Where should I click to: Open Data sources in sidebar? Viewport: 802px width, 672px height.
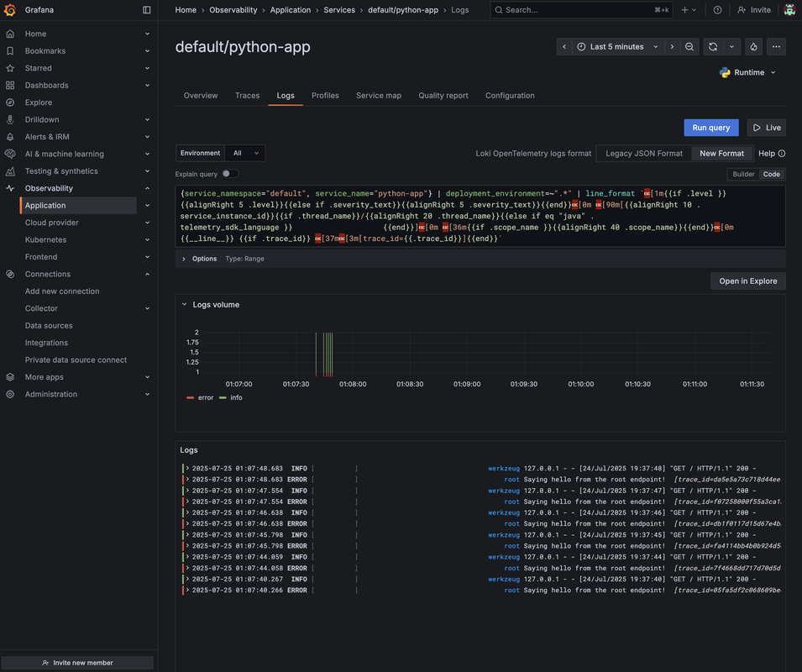(x=49, y=326)
